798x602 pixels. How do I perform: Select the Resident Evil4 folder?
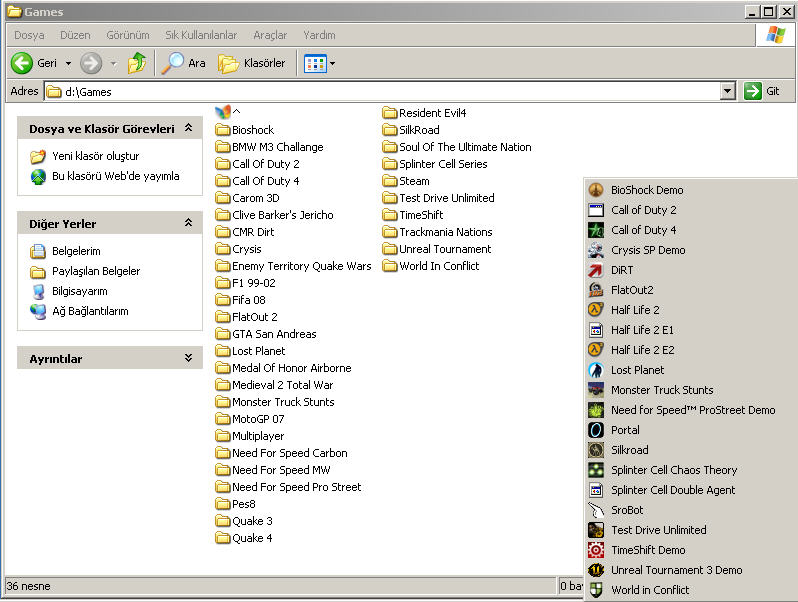424,113
